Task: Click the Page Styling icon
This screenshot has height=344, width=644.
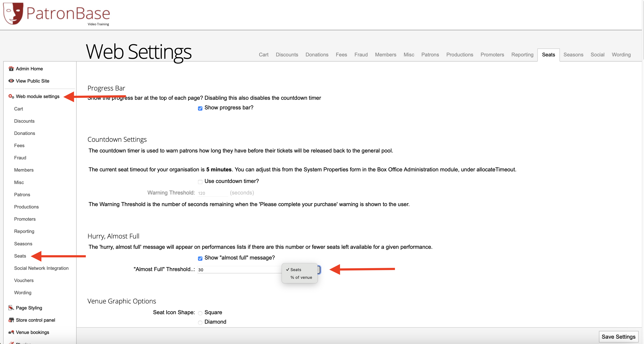Action: 11,308
